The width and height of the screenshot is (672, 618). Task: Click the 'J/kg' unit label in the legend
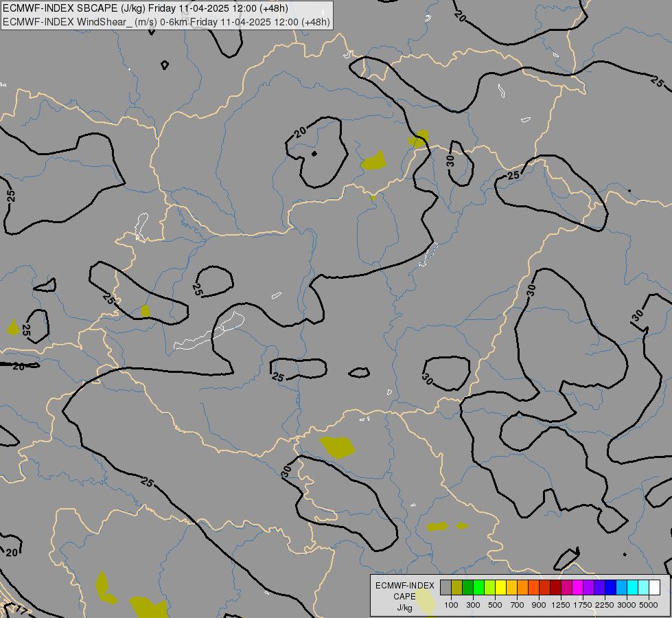pos(404,608)
